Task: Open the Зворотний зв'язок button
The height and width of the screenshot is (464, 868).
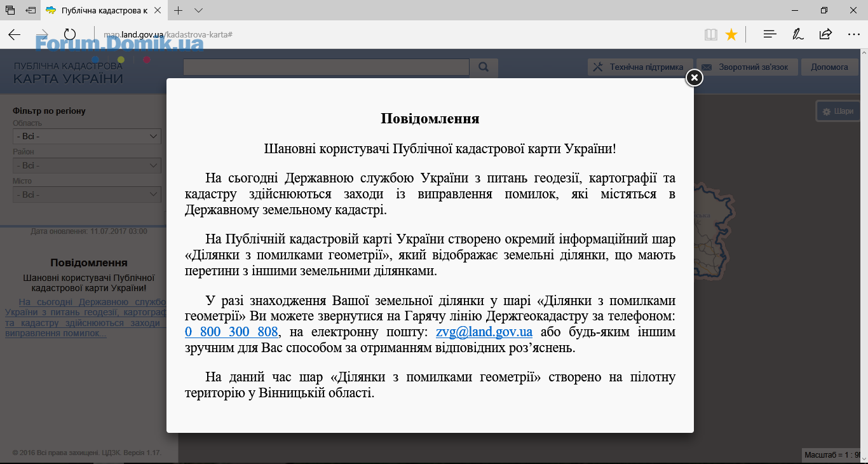Action: 747,67
